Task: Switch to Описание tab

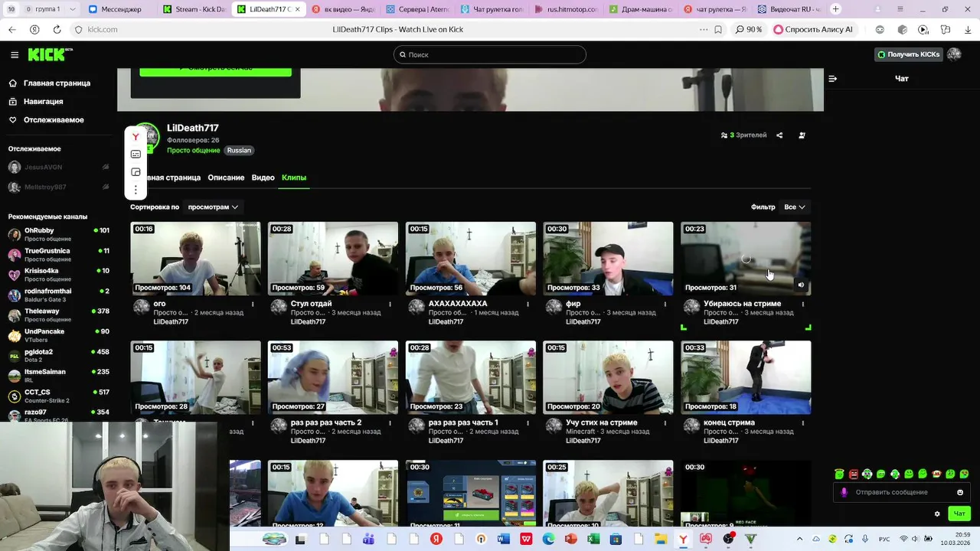Action: pyautogui.click(x=226, y=178)
